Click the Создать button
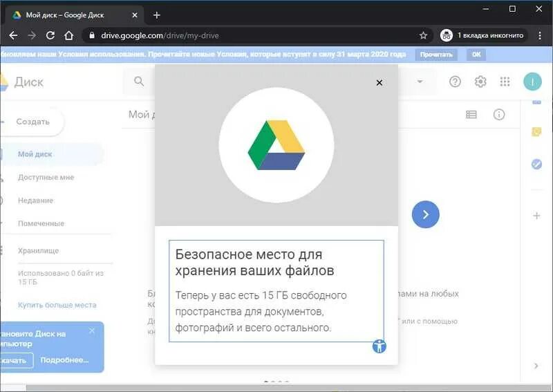Viewport: 553px width, 392px height. (32, 122)
